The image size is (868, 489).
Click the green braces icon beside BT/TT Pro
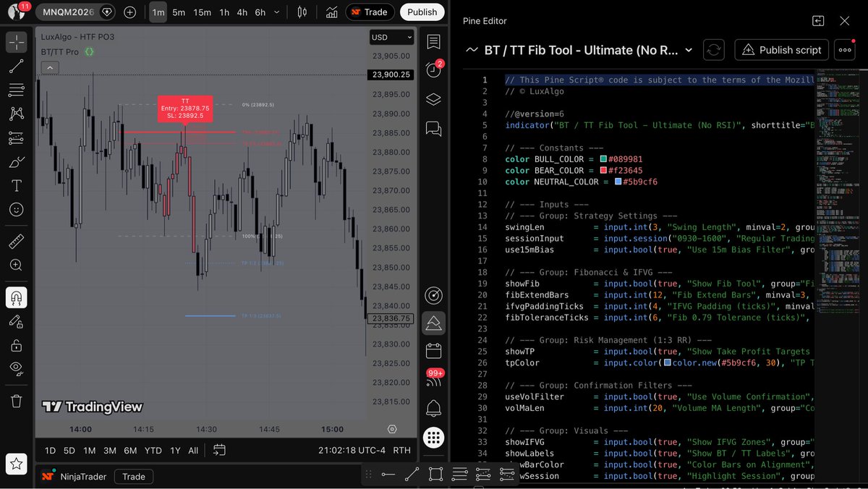(90, 52)
